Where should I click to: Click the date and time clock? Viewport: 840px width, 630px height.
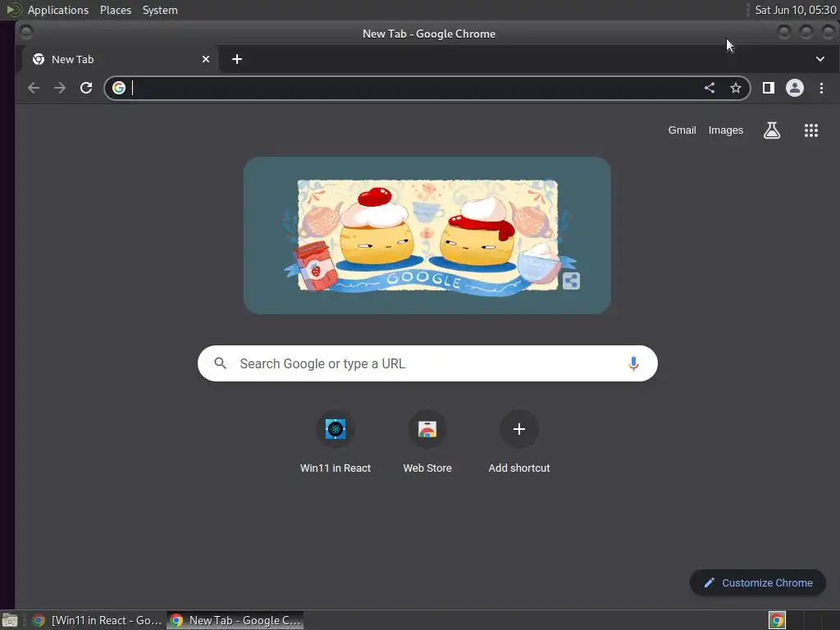point(796,10)
